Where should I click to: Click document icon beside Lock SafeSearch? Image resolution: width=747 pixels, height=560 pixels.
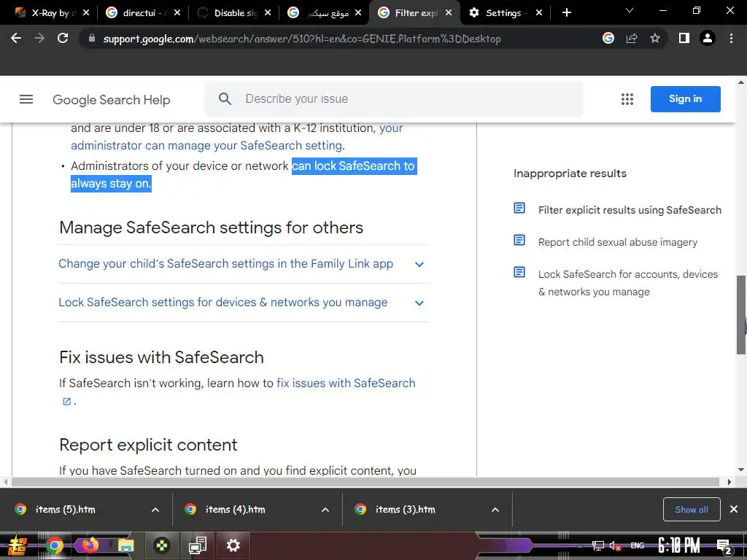[x=519, y=272]
